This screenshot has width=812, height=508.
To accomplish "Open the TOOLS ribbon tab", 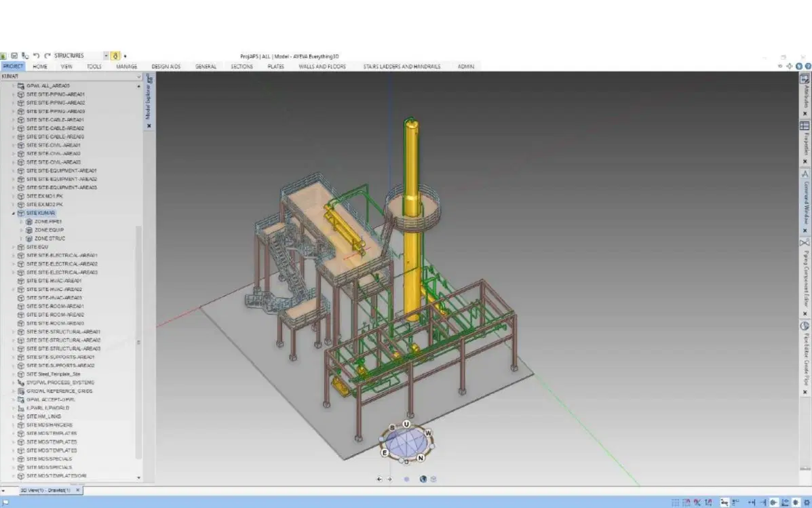I will click(x=94, y=66).
